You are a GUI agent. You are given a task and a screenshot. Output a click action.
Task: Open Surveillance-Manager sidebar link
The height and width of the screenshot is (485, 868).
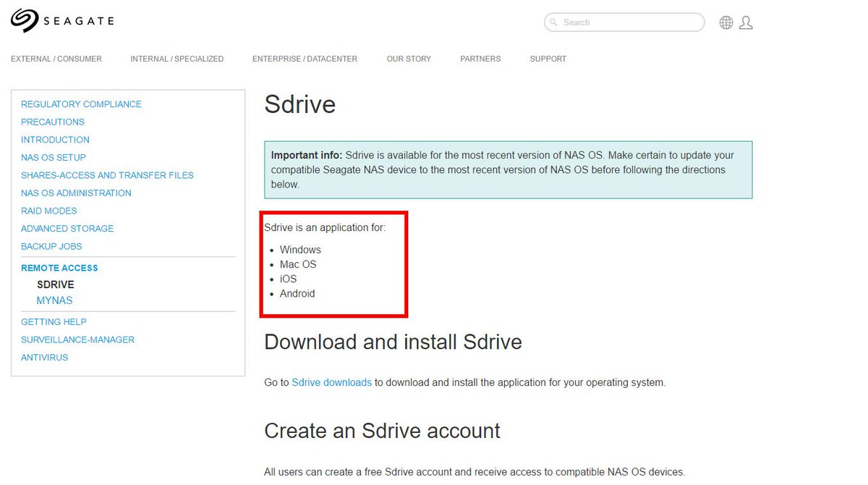[x=77, y=339]
